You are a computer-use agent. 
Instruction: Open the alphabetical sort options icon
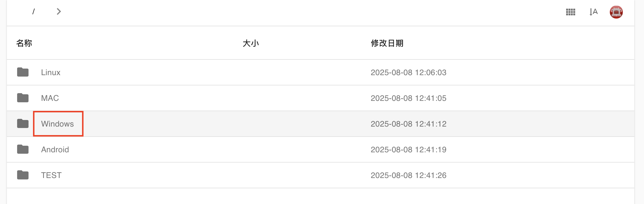point(593,12)
